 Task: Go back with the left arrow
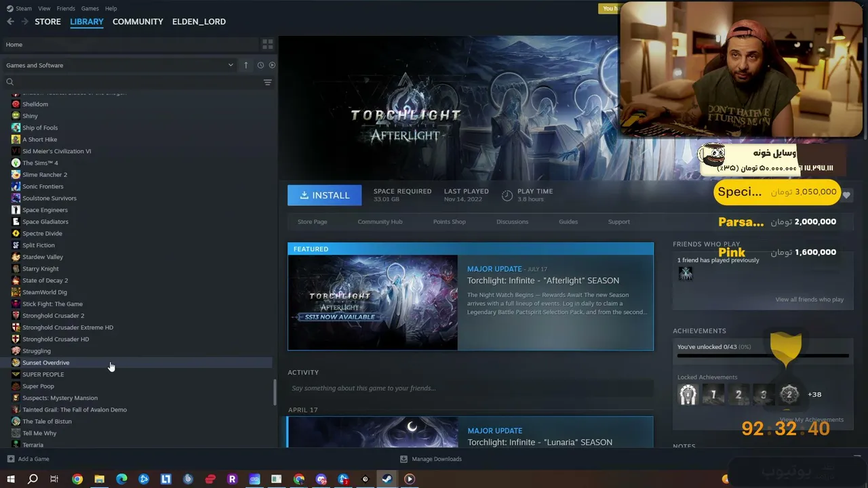click(x=10, y=22)
